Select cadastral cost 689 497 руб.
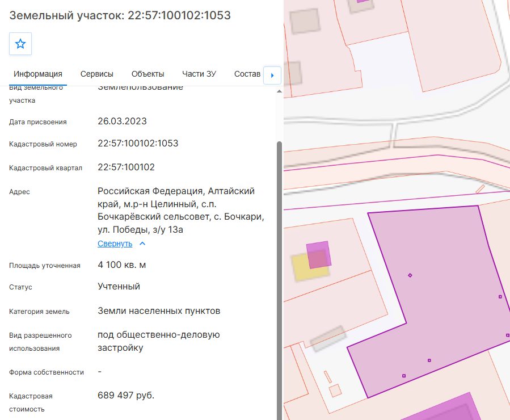 coord(126,395)
